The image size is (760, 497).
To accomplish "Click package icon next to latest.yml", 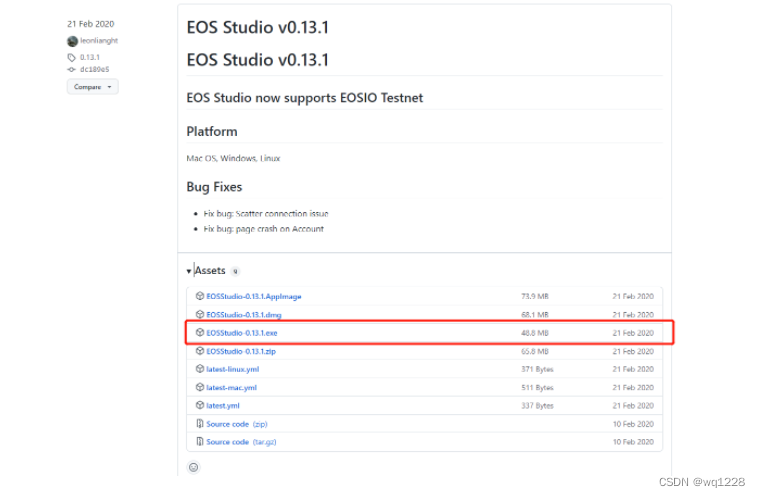I will [200, 405].
